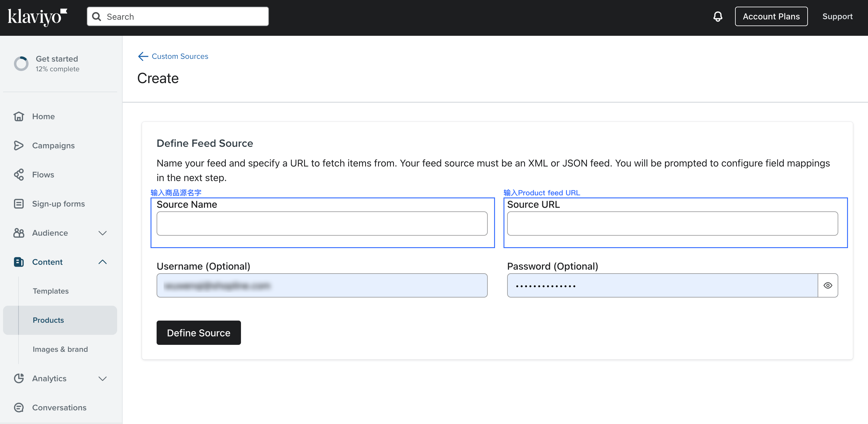The height and width of the screenshot is (424, 868).
Task: Collapse the Content section chevron
Action: click(x=103, y=262)
